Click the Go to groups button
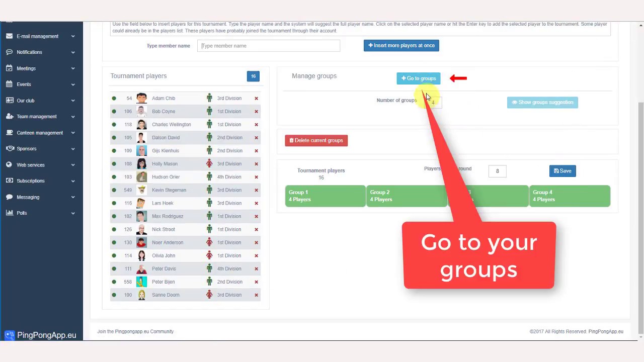Viewport: 644px width, 362px height. pos(419,78)
